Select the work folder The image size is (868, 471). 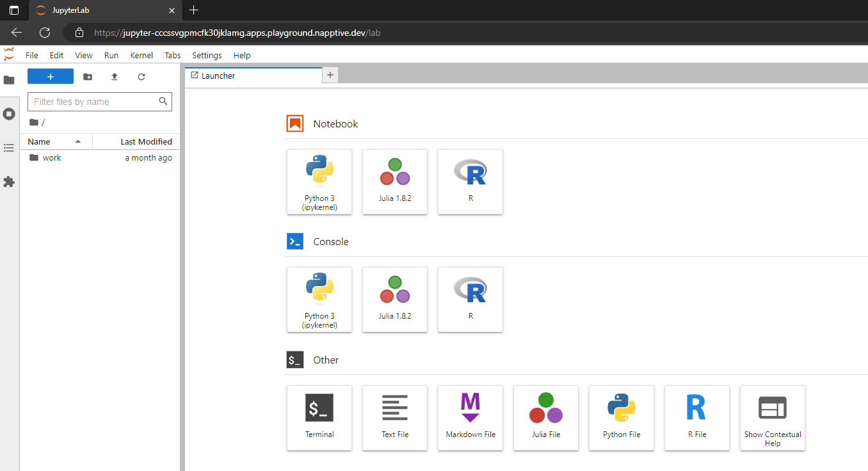(100, 157)
